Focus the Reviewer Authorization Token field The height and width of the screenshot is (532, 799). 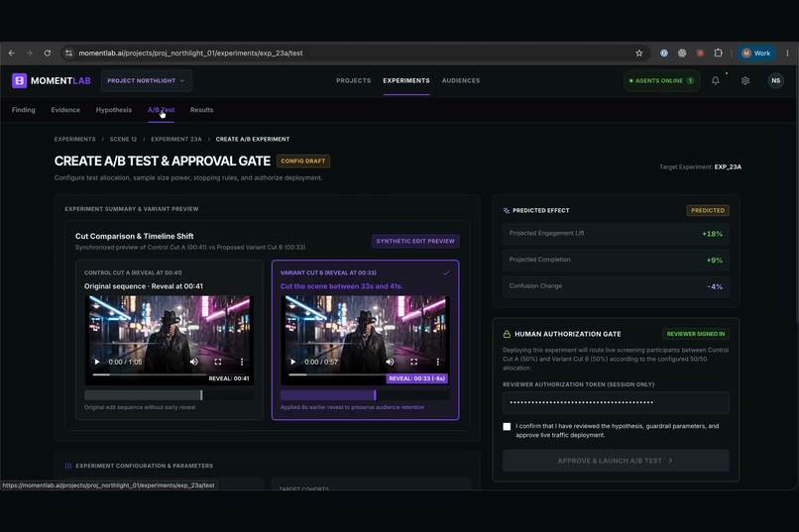tap(616, 402)
